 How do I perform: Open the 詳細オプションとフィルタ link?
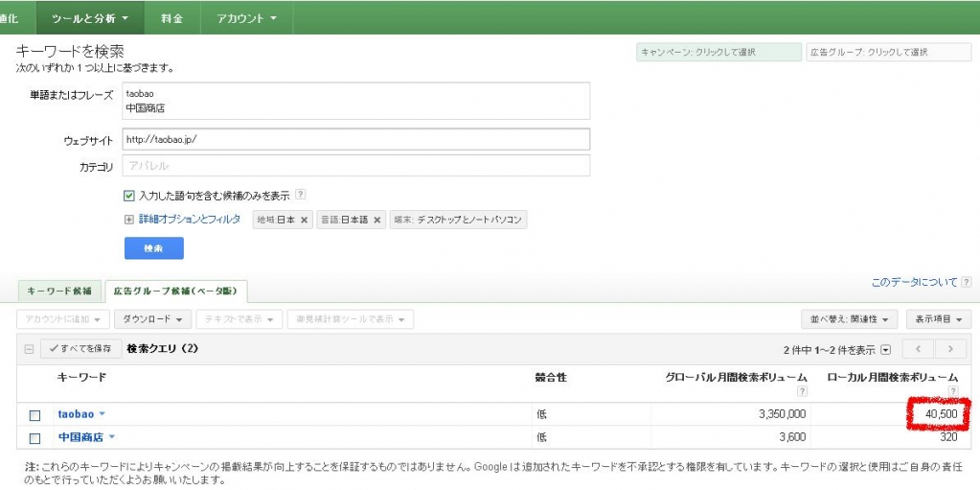[190, 220]
